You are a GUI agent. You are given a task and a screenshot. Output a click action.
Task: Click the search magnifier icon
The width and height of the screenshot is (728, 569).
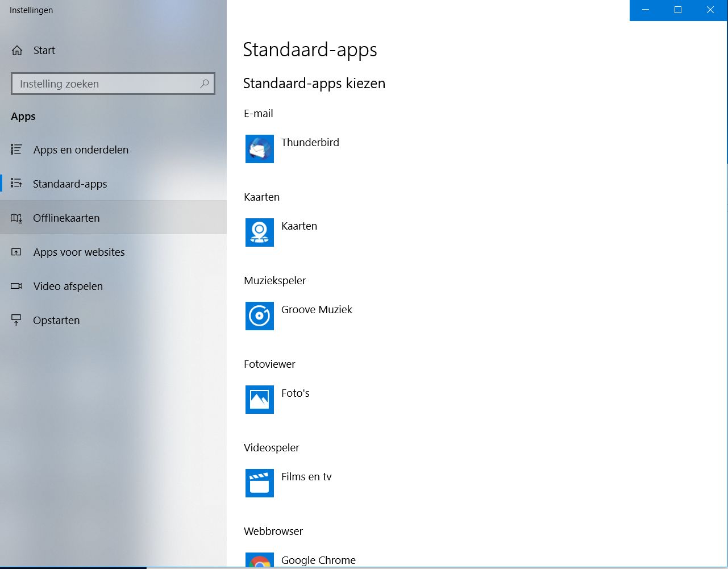205,84
